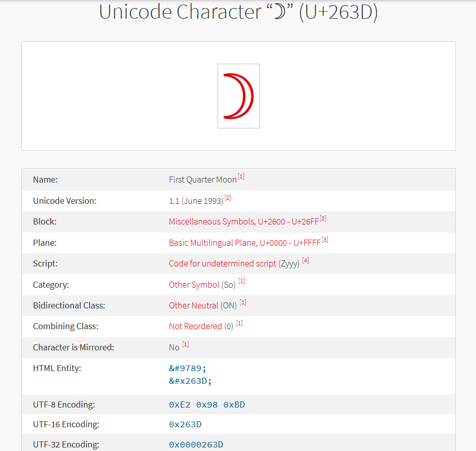The width and height of the screenshot is (476, 451).
Task: Click the Block: row label
Action: tap(45, 221)
